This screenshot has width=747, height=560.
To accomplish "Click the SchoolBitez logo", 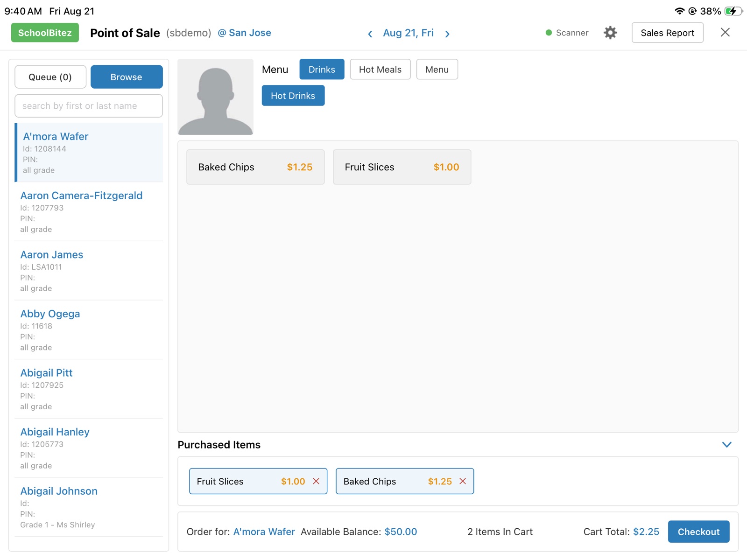I will [x=45, y=33].
